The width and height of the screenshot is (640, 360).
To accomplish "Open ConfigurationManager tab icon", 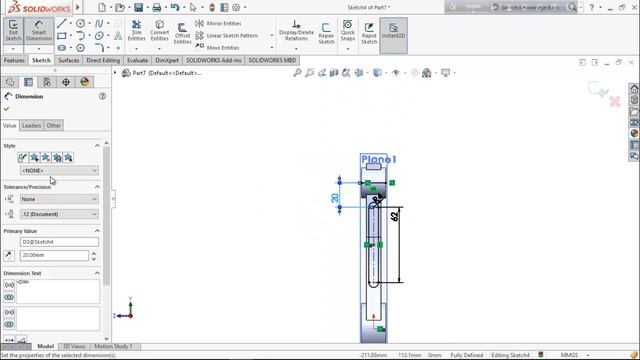I will pos(47,82).
